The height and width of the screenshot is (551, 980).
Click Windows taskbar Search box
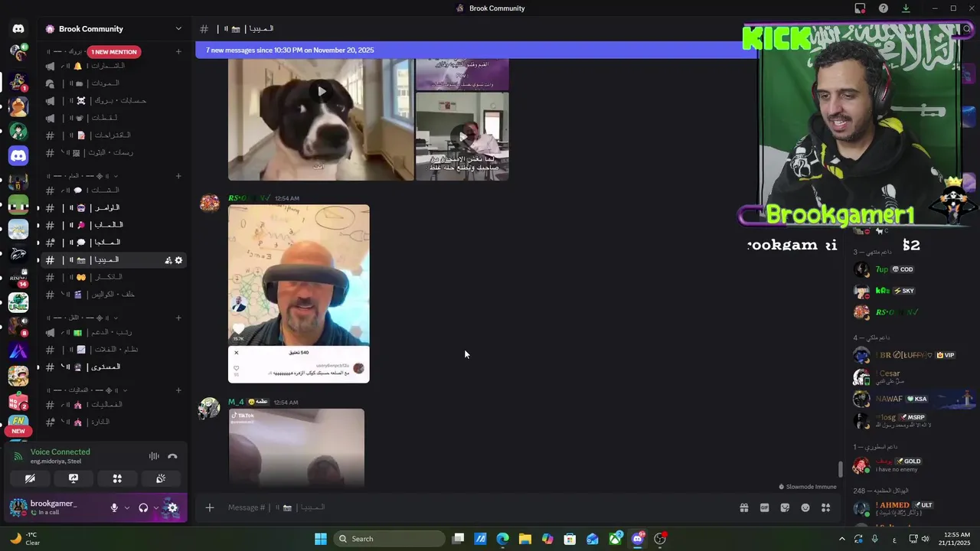[389, 539]
